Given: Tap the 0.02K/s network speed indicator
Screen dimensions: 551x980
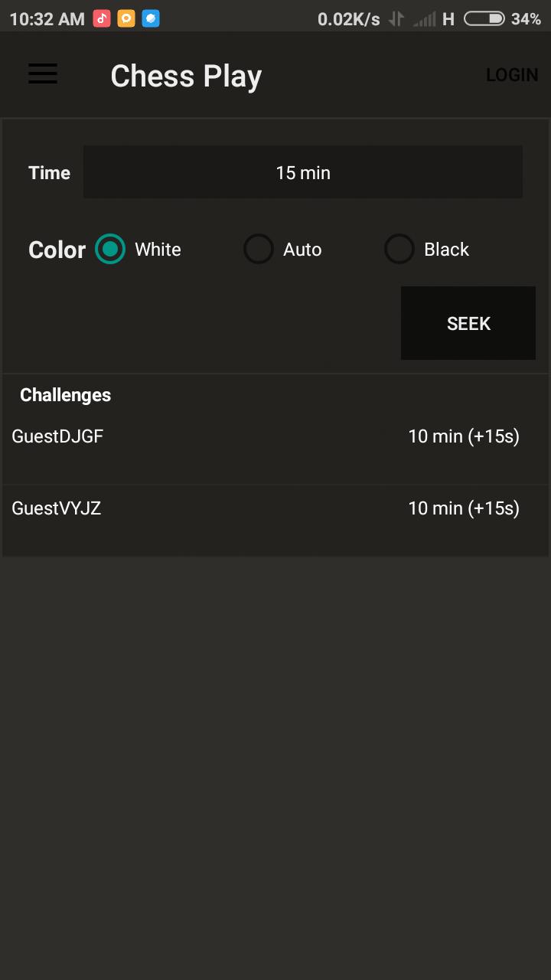Looking at the screenshot, I should pos(349,19).
